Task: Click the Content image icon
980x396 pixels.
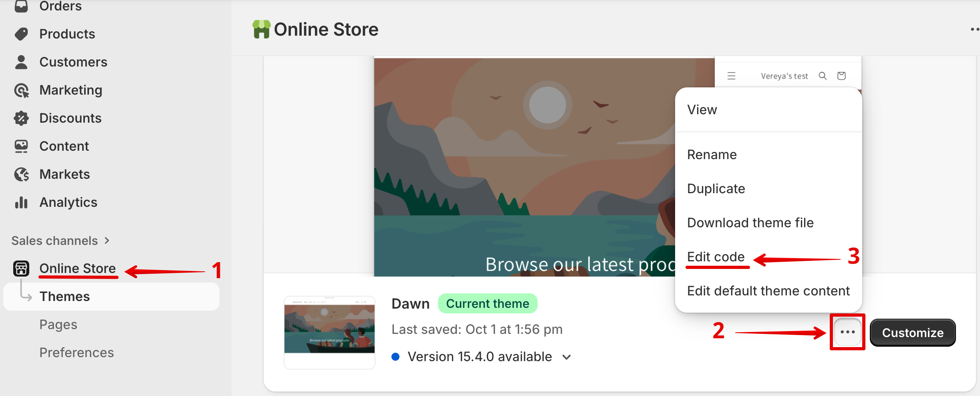Action: (21, 146)
